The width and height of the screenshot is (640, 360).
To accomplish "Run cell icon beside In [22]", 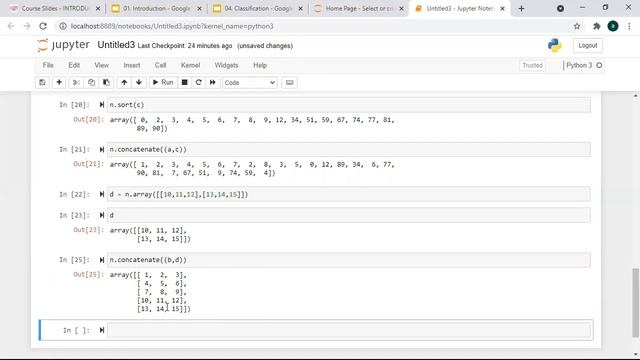I will (102, 194).
